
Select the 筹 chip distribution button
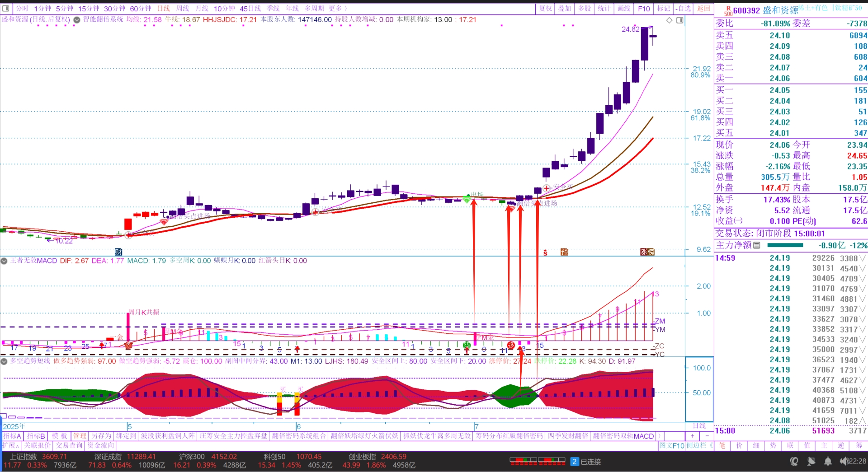pyautogui.click(x=859, y=445)
